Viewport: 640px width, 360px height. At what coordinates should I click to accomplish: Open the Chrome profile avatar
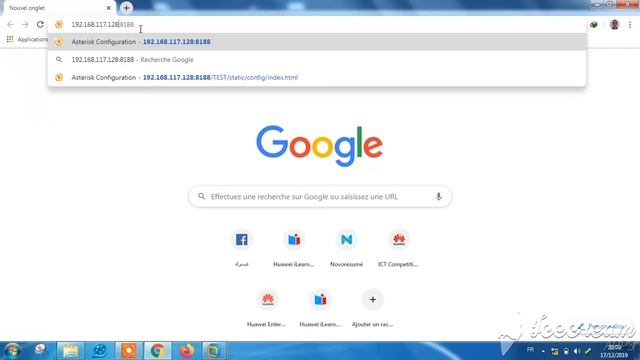tap(614, 24)
